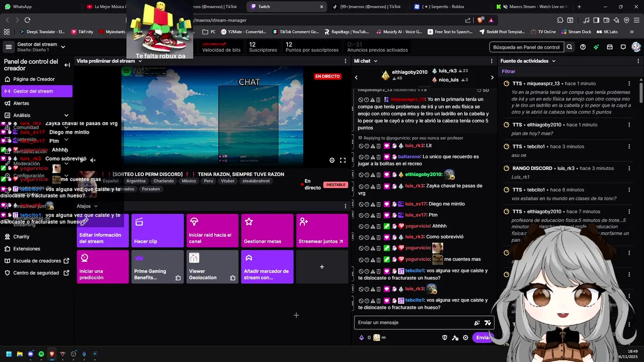Image resolution: width=644 pixels, height=362 pixels.
Task: Open browser extensions puzzle icon
Action: coord(560,20)
